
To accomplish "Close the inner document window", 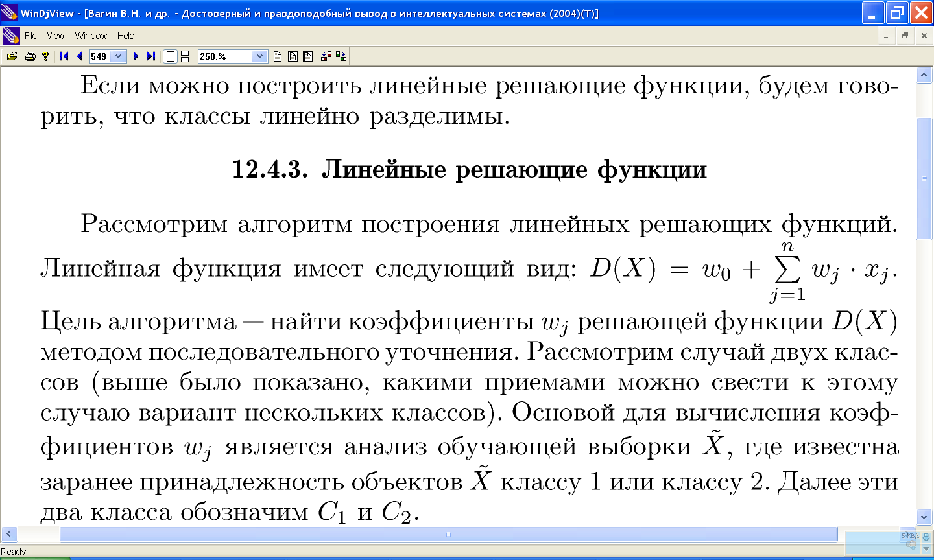I will point(924,36).
